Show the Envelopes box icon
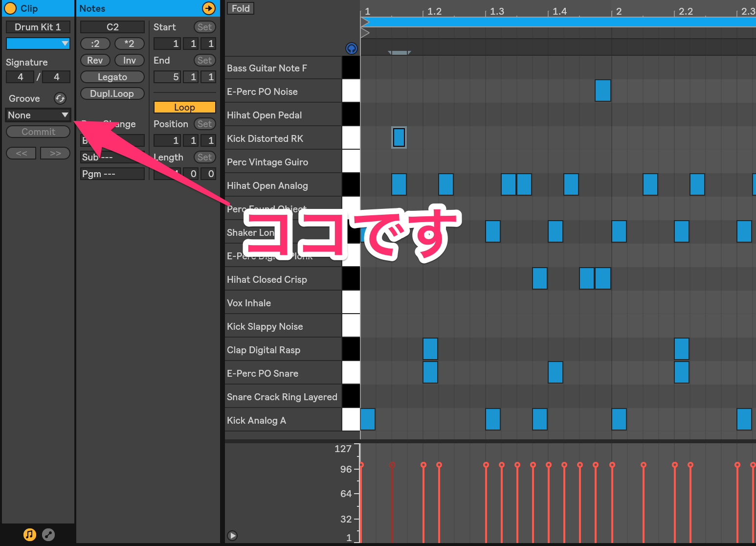The width and height of the screenshot is (756, 546). [48, 534]
